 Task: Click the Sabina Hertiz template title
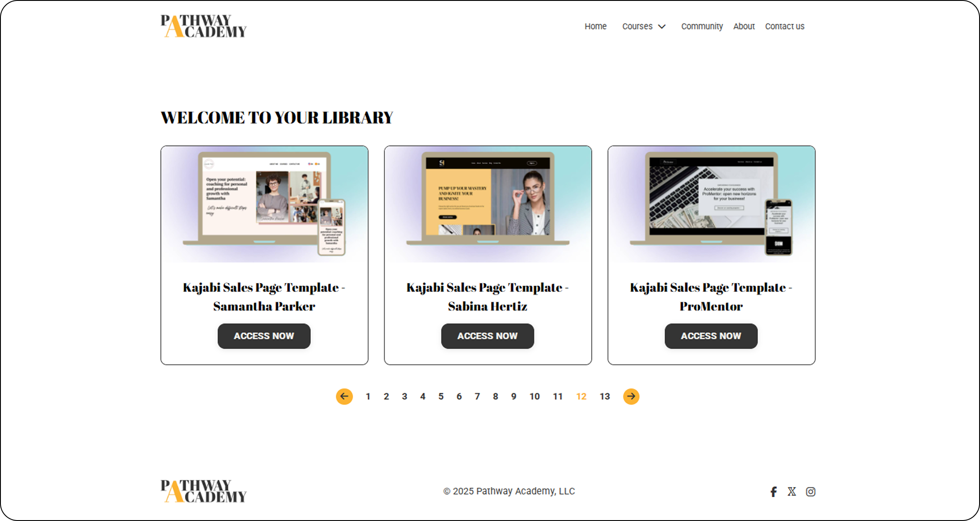(488, 297)
